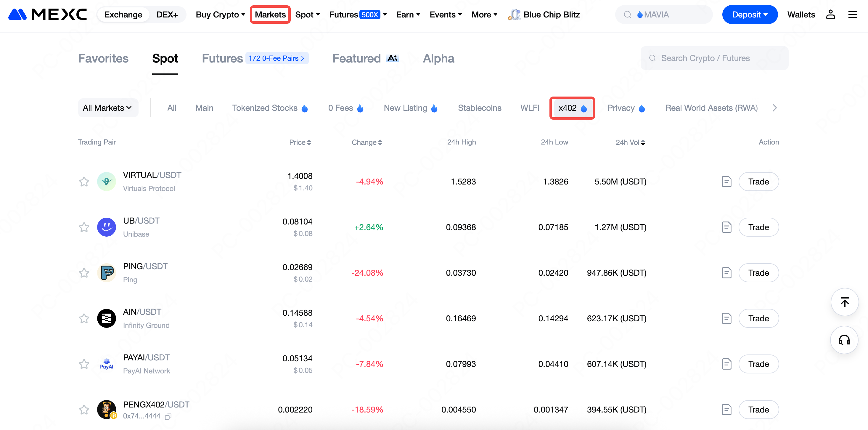
Task: Toggle favorite star for UB/USDT
Action: coord(84,227)
